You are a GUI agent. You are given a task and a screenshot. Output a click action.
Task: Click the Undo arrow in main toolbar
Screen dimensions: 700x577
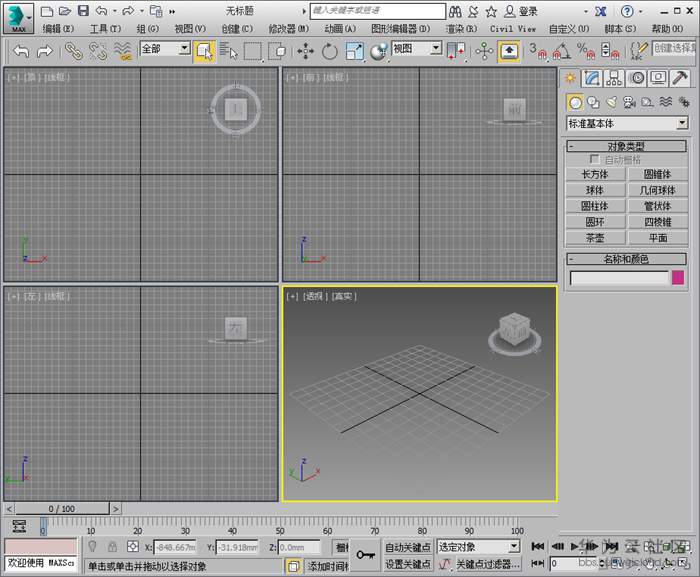21,51
